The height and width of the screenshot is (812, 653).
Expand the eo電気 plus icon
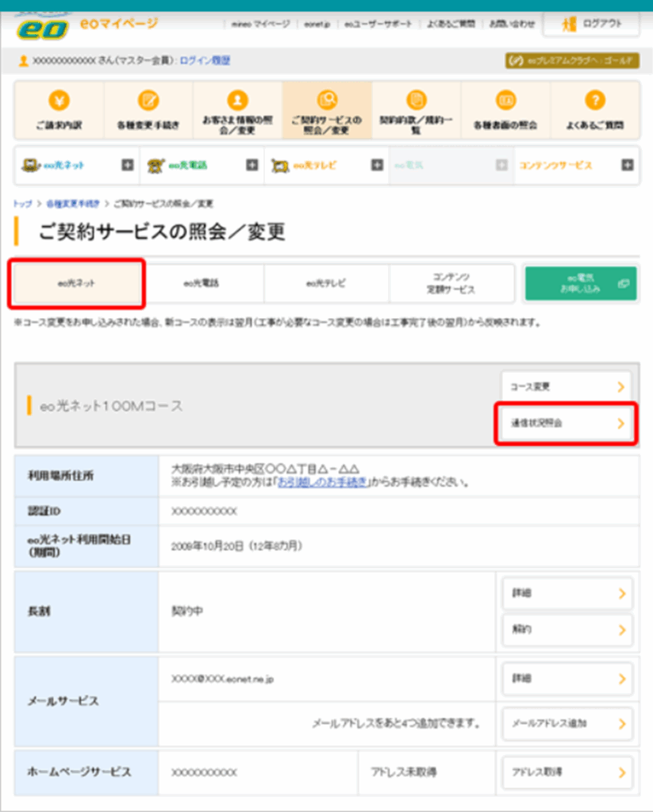coord(501,165)
